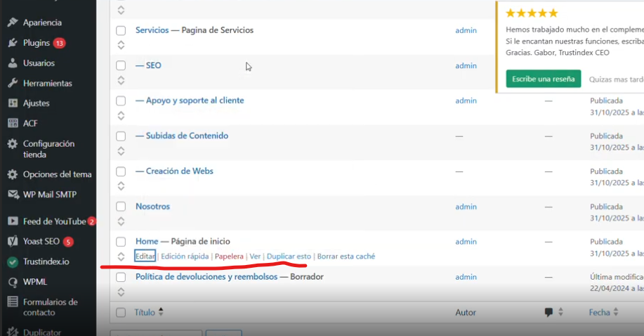The height and width of the screenshot is (336, 644).
Task: Click the Edición rápida link under Home
Action: click(185, 257)
